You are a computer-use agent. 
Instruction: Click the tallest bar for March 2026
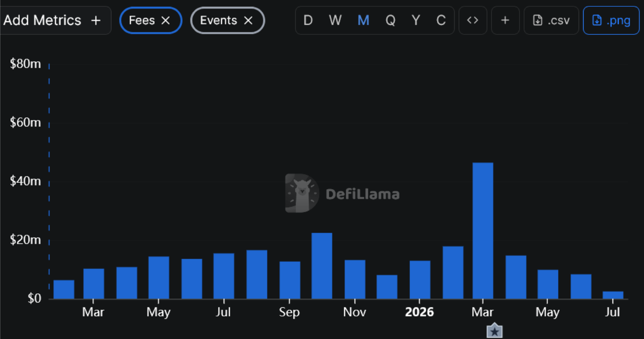click(483, 231)
